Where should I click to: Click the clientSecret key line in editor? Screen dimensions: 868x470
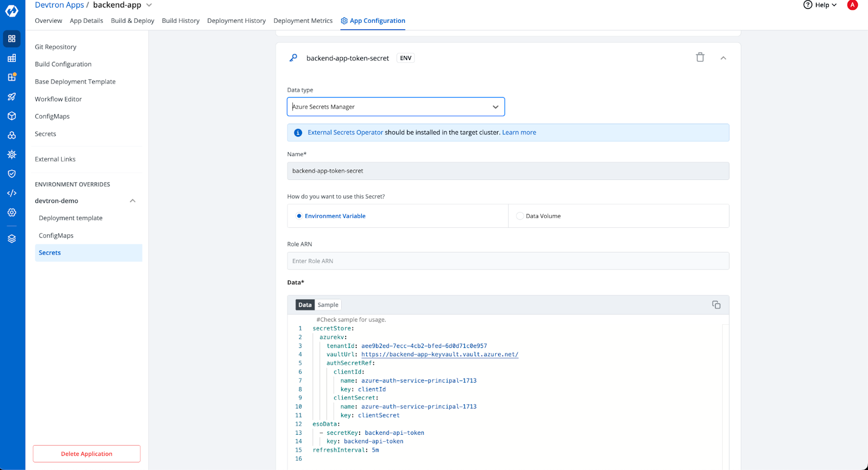click(370, 415)
